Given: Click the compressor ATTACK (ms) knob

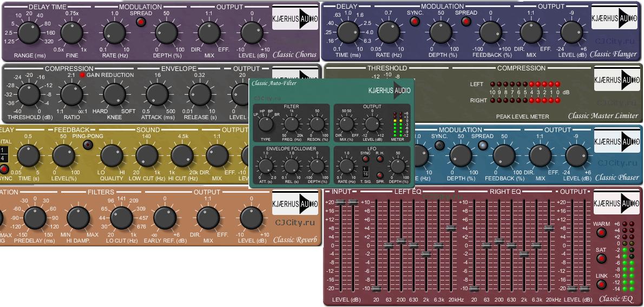Looking at the screenshot, I should pos(157,95).
